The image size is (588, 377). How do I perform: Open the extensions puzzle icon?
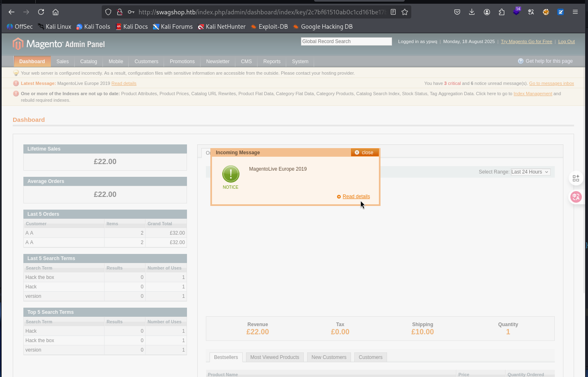coord(501,12)
